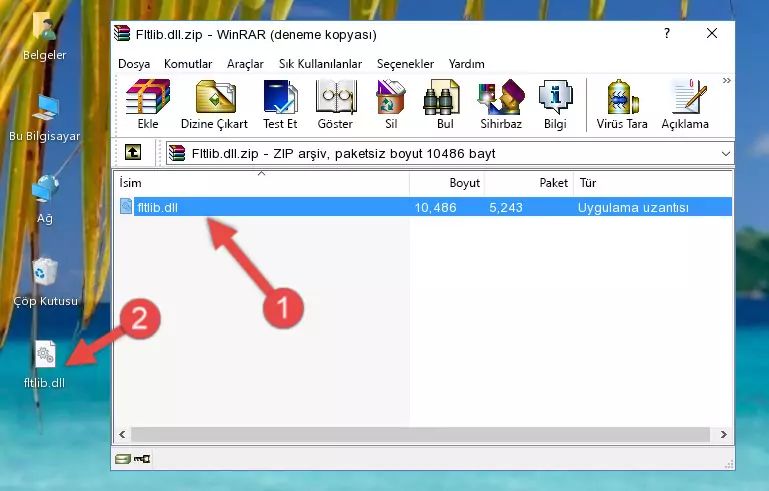
Task: Sort by İsim column header
Action: (x=262, y=183)
